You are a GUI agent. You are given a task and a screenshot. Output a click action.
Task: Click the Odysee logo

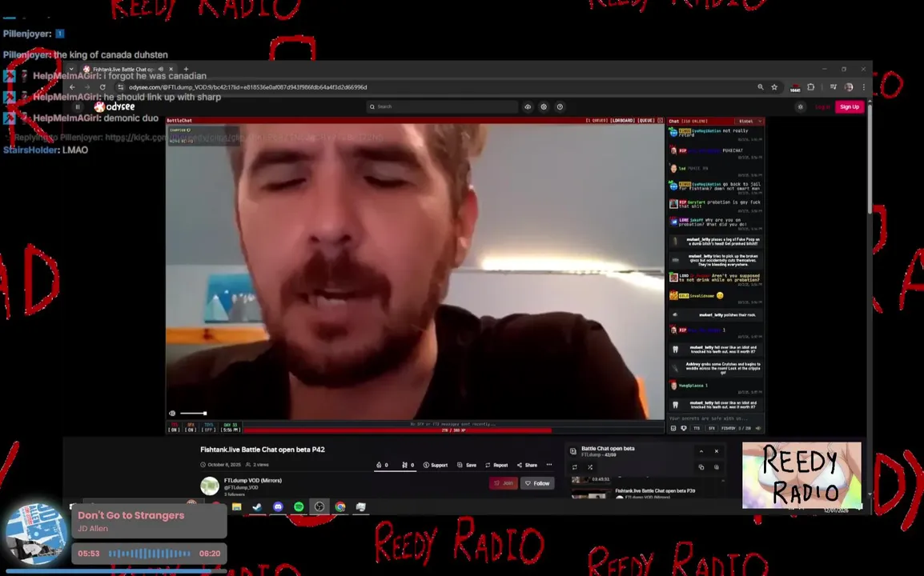[x=115, y=106]
